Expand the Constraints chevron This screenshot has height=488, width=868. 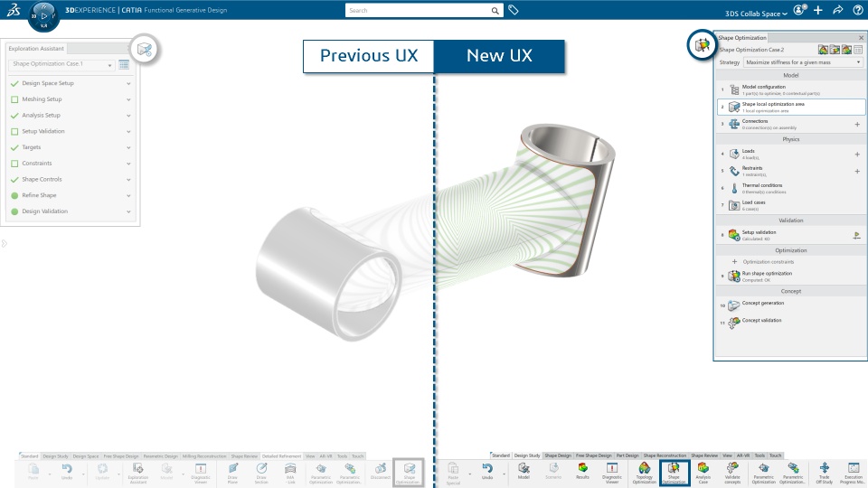click(x=128, y=164)
